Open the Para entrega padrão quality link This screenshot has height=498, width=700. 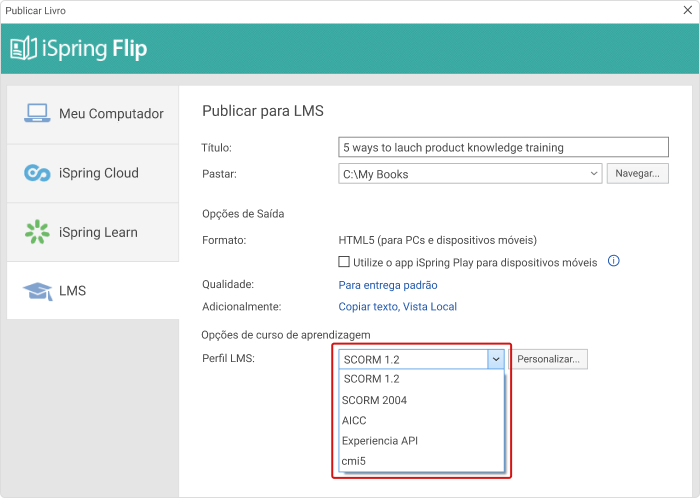coord(388,285)
